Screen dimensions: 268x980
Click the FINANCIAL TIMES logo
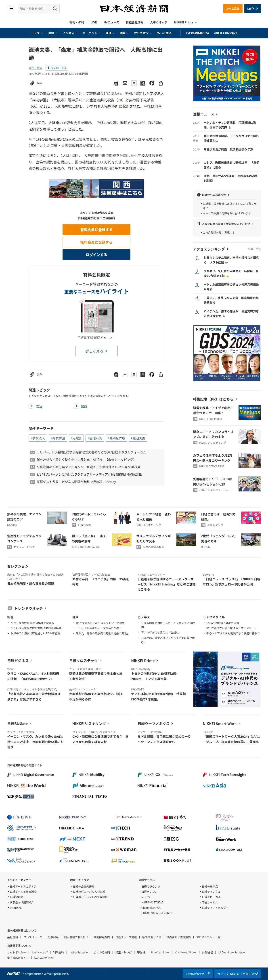[90, 796]
